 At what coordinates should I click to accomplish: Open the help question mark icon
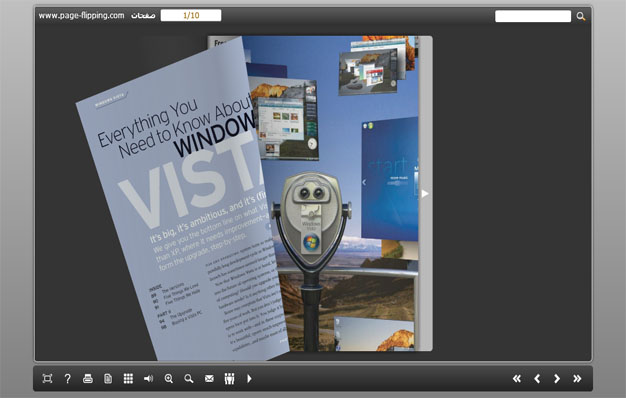(x=67, y=378)
